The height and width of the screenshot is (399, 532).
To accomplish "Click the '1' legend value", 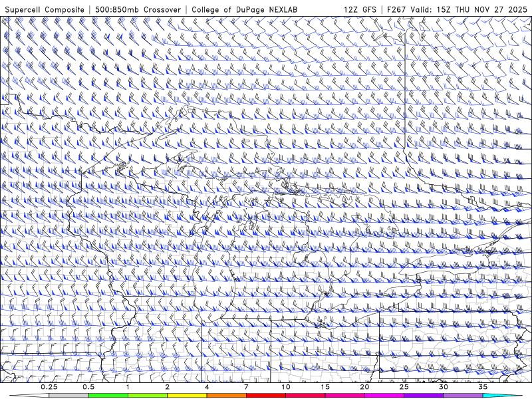I will point(128,387).
